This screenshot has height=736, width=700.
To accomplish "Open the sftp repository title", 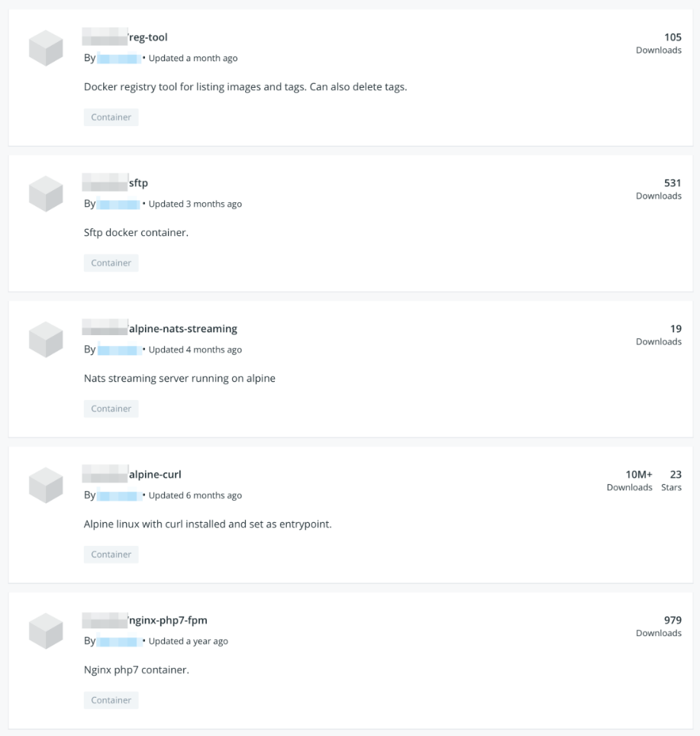I will point(138,183).
